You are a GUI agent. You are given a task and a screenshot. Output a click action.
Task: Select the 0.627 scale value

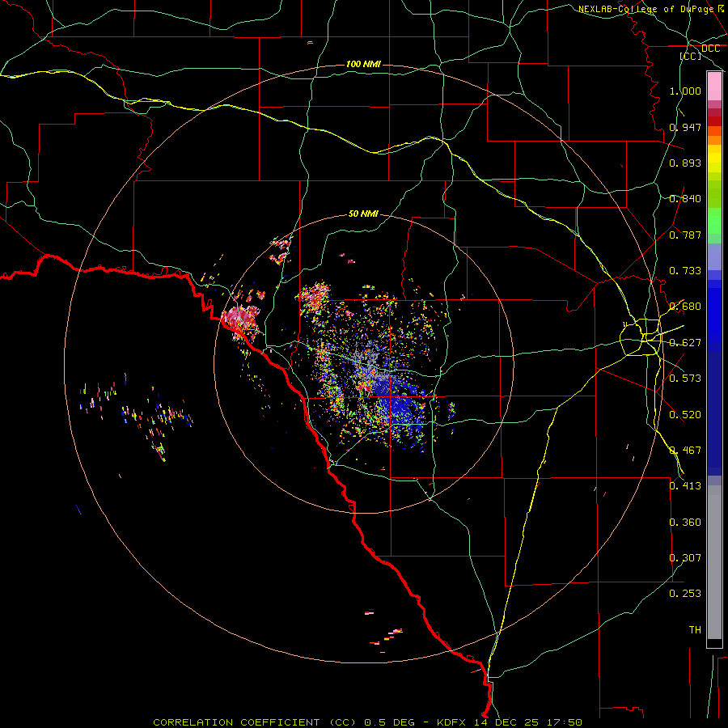coord(685,343)
